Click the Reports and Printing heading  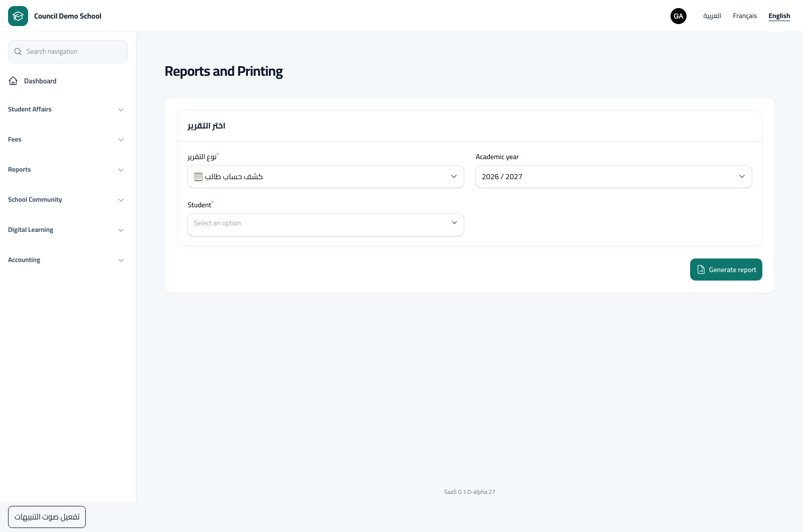tap(224, 71)
